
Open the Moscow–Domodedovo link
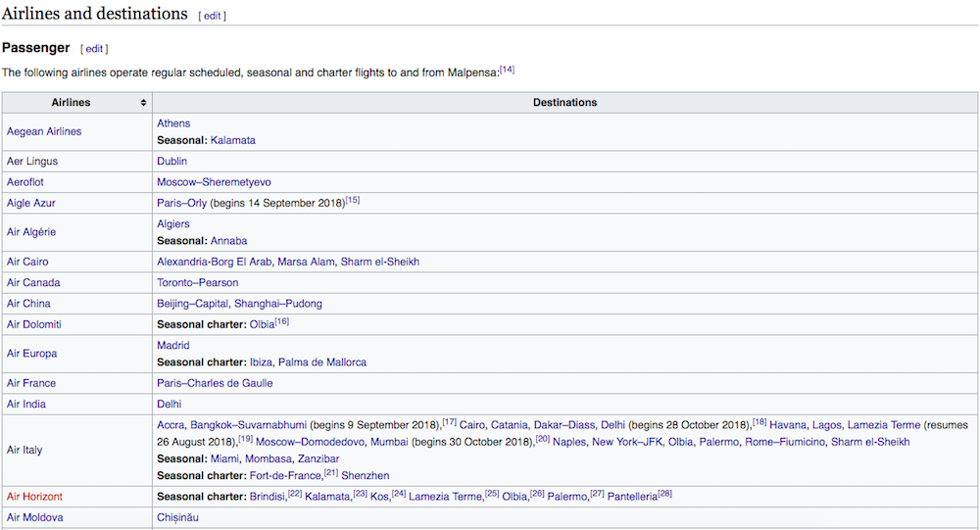[x=310, y=442]
